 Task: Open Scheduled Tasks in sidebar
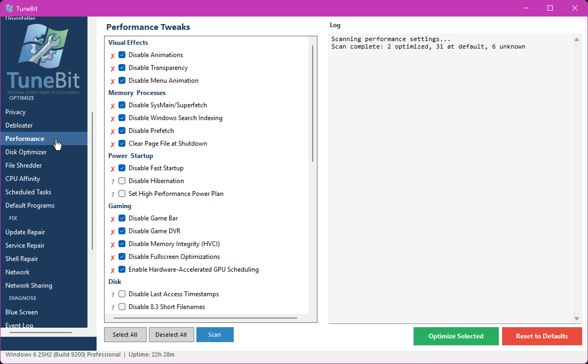44,192
